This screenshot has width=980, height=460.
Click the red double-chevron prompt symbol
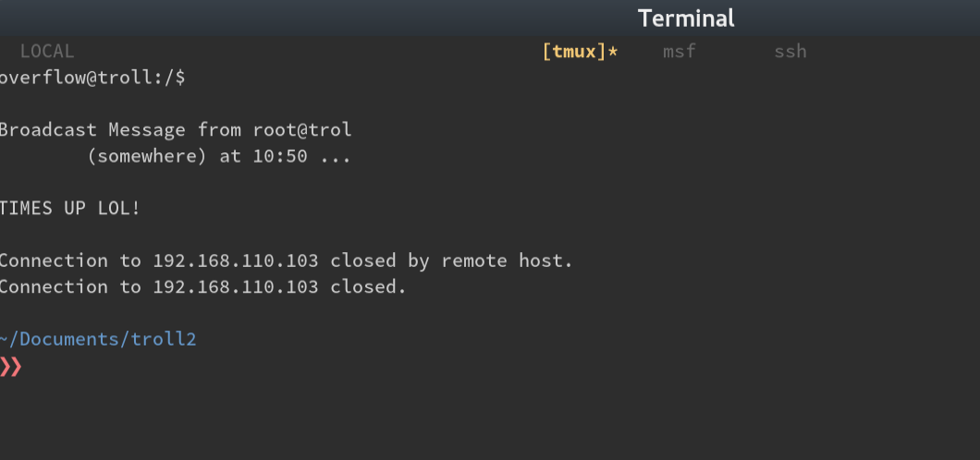click(10, 367)
